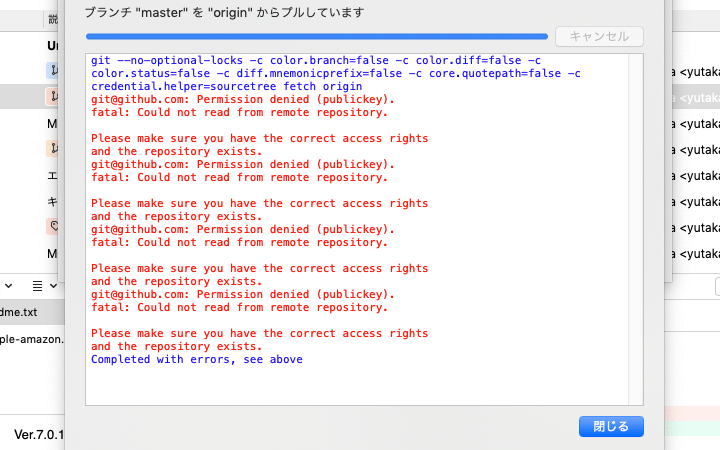
Task: Click the pull dialog title text about master
Action: [224, 13]
